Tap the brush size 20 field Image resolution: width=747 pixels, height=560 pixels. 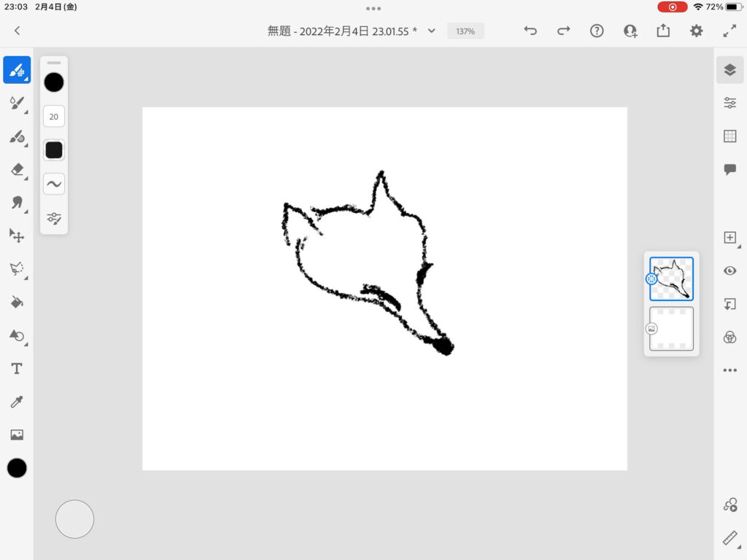tap(54, 116)
